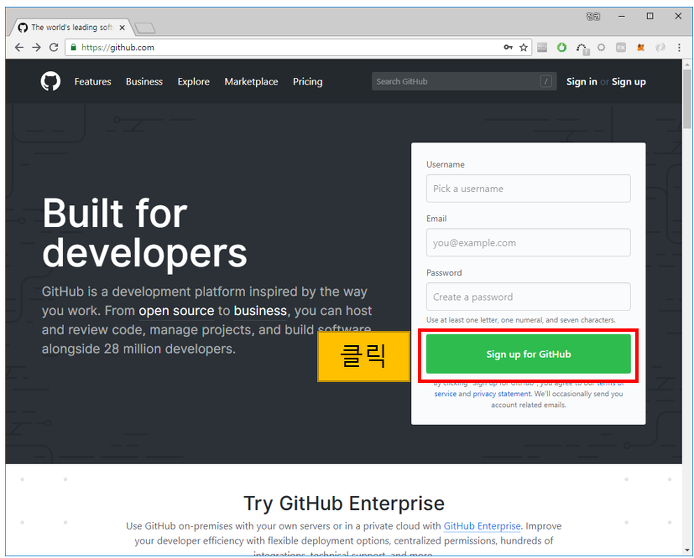Open the Chrome three-dot menu
The image size is (694, 558).
click(x=679, y=47)
